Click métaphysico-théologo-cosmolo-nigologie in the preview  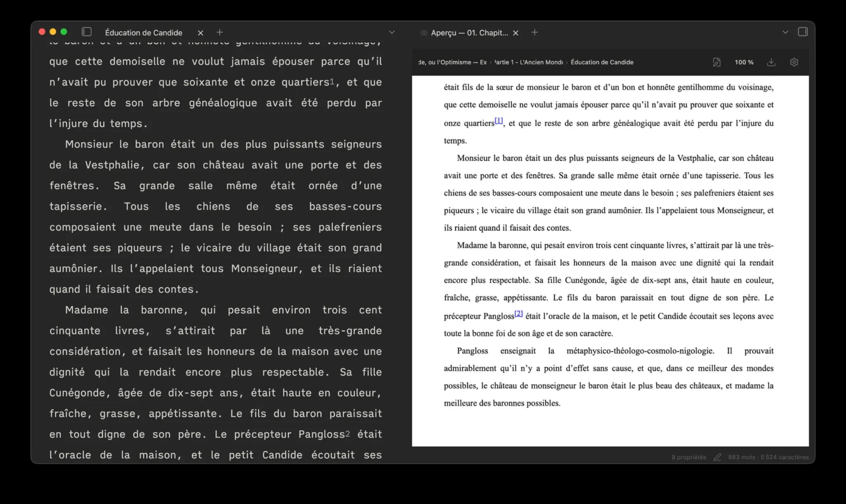640,351
